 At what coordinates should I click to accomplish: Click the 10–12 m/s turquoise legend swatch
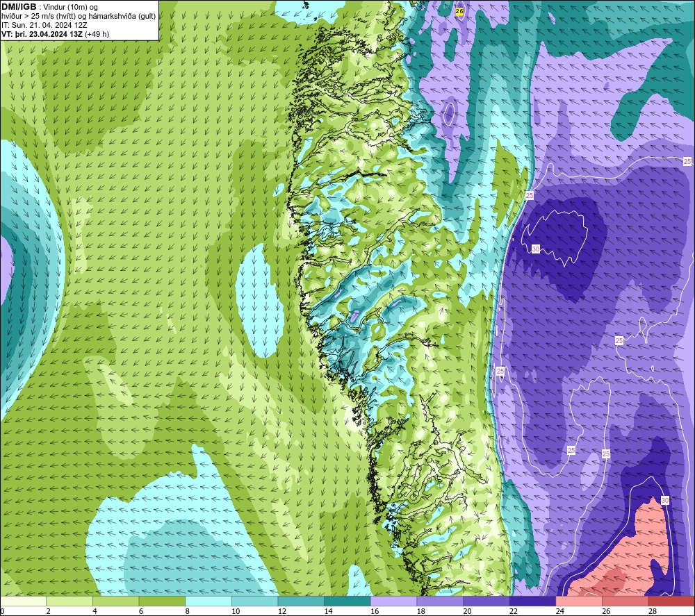(x=255, y=601)
